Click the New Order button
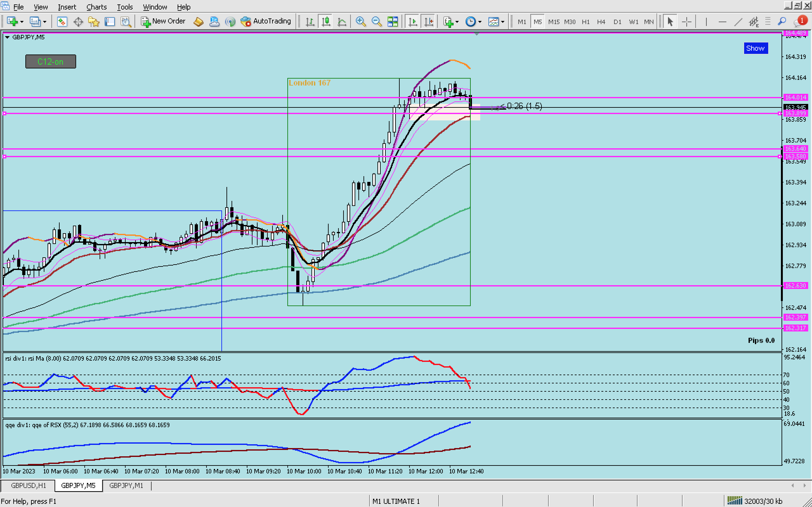 163,21
